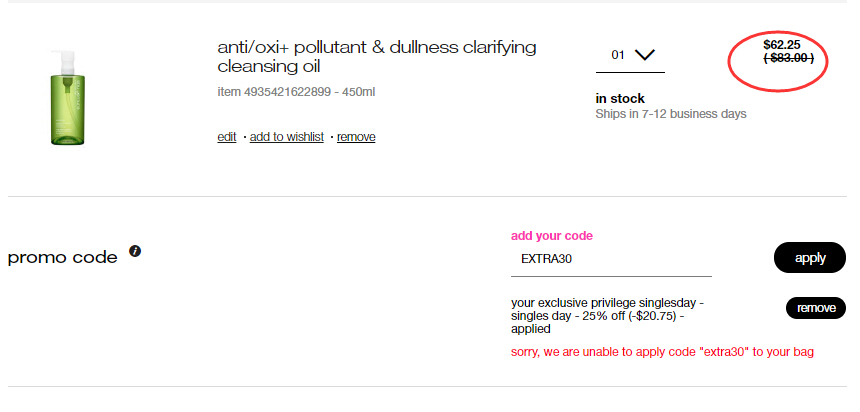This screenshot has height=412, width=860.
Task: Click the promo code info icon
Action: [135, 251]
